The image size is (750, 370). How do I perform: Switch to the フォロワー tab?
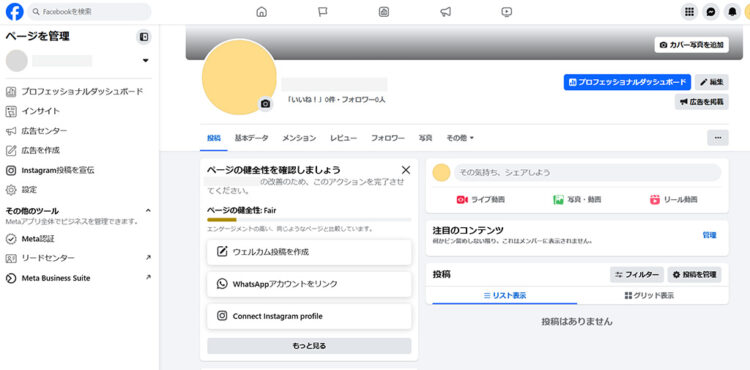point(387,138)
